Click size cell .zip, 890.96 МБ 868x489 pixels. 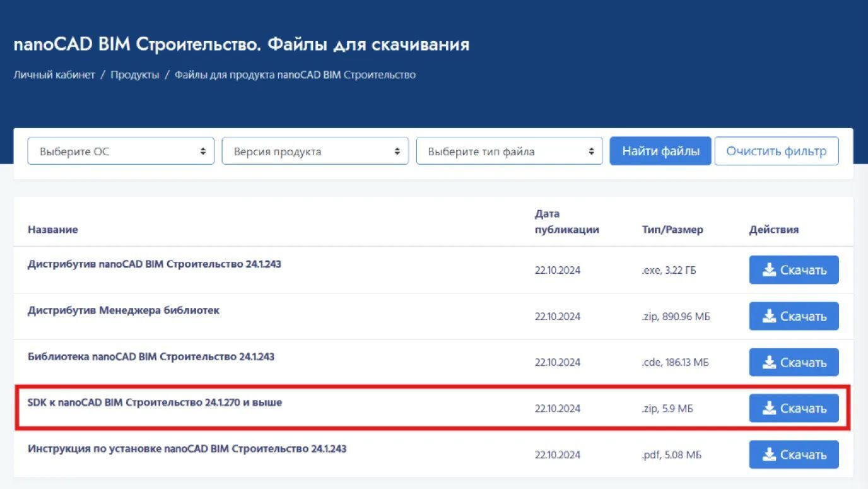(676, 316)
